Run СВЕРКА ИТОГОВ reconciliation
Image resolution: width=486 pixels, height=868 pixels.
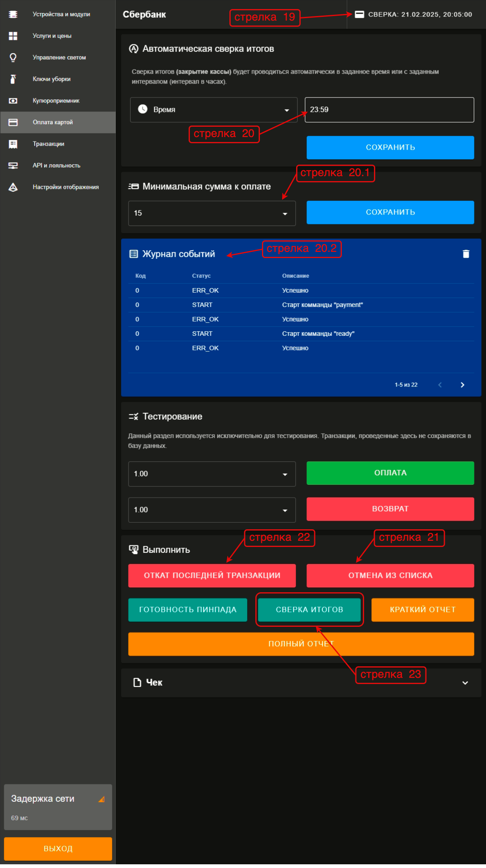[309, 610]
